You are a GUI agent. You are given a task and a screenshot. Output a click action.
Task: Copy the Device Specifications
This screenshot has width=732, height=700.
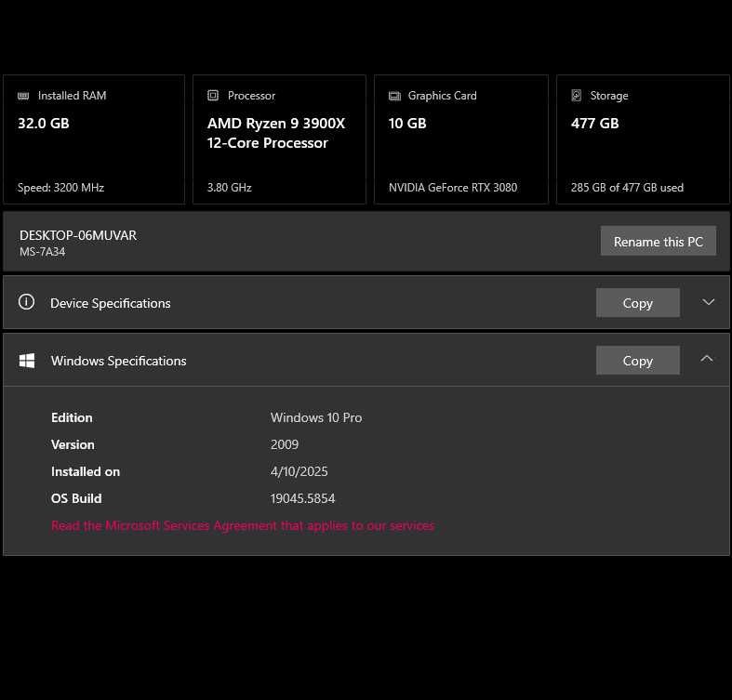(x=638, y=303)
